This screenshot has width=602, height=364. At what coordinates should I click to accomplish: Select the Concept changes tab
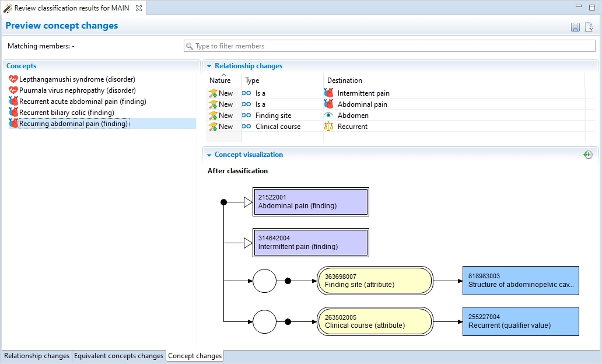click(x=195, y=356)
